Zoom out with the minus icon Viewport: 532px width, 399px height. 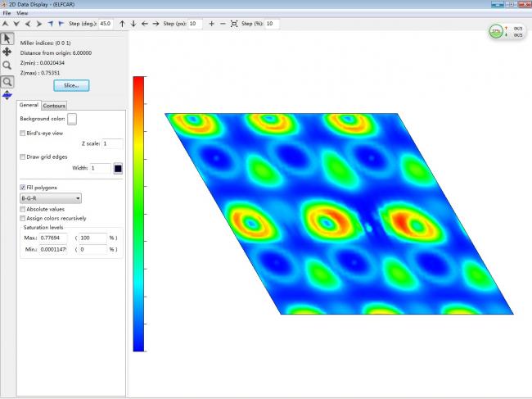[x=223, y=24]
